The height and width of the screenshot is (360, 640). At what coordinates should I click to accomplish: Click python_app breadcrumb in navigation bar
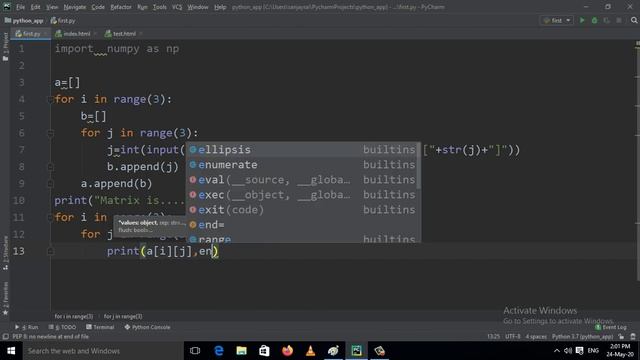coord(24,20)
